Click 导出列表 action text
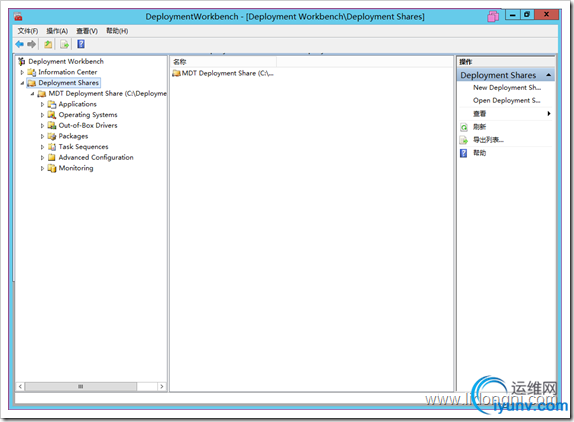The height and width of the screenshot is (422, 574). [488, 140]
